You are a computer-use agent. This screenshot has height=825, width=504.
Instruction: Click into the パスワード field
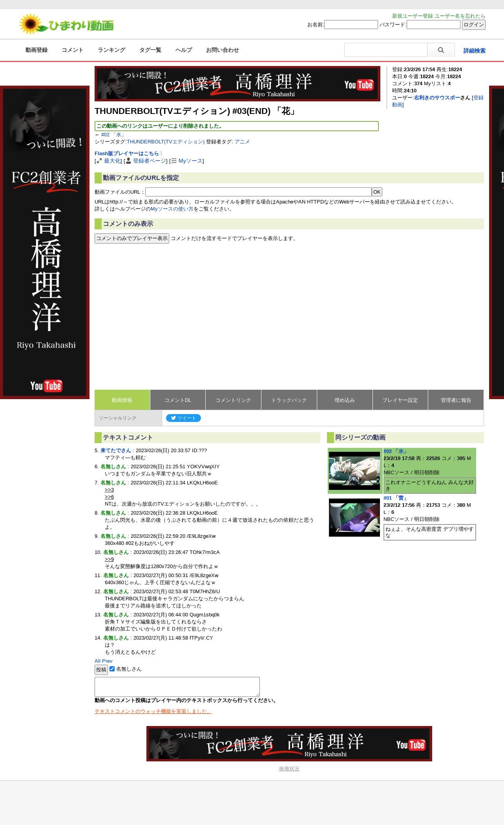pyautogui.click(x=433, y=25)
